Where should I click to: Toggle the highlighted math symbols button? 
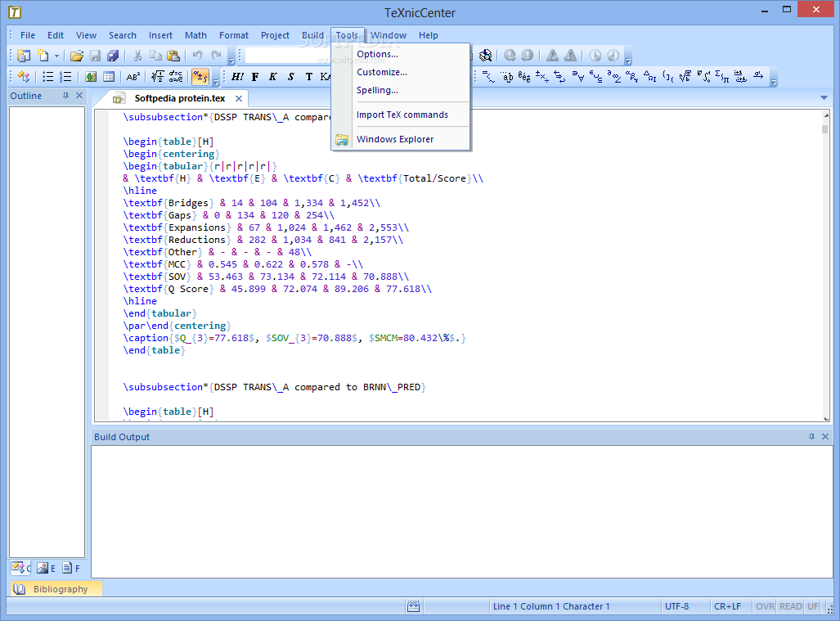coord(200,77)
